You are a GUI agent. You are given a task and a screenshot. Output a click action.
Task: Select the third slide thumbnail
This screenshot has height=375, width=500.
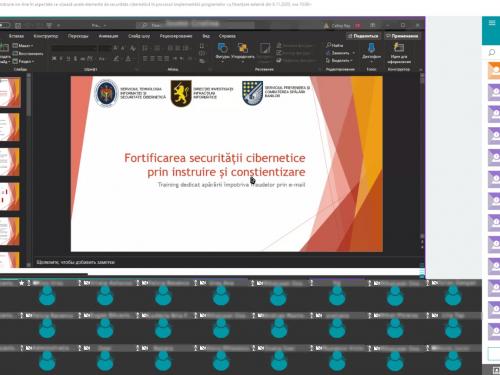pos(10,162)
